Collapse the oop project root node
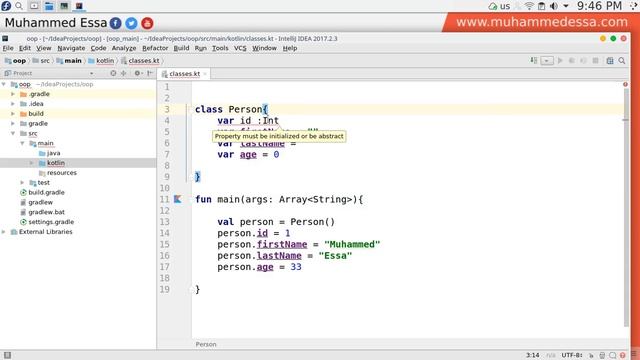The height and width of the screenshot is (360, 640). (4, 84)
